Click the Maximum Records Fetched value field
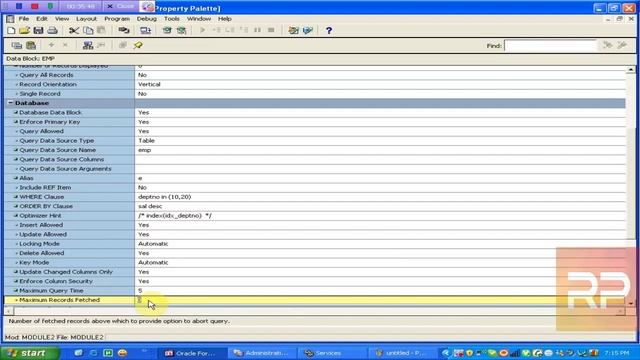This screenshot has height=360, width=640. pyautogui.click(x=380, y=300)
